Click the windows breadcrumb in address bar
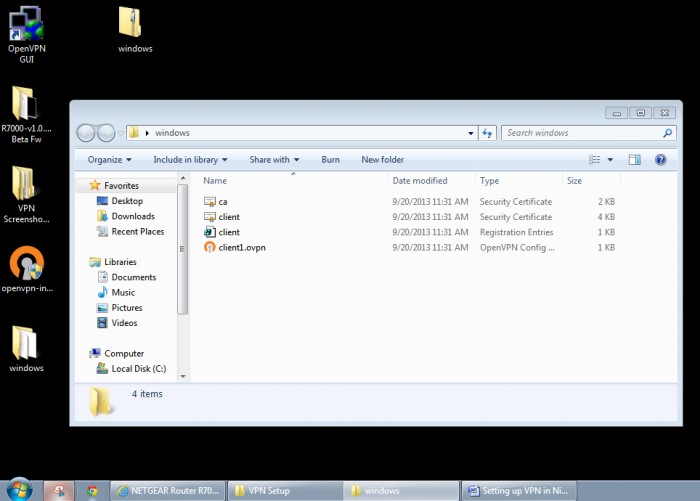The image size is (700, 501). pyautogui.click(x=172, y=133)
